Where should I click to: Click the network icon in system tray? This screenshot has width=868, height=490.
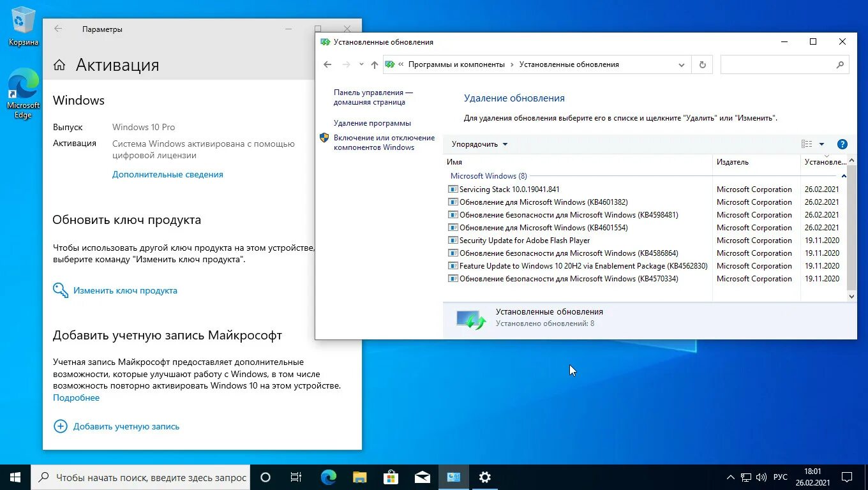pyautogui.click(x=746, y=477)
